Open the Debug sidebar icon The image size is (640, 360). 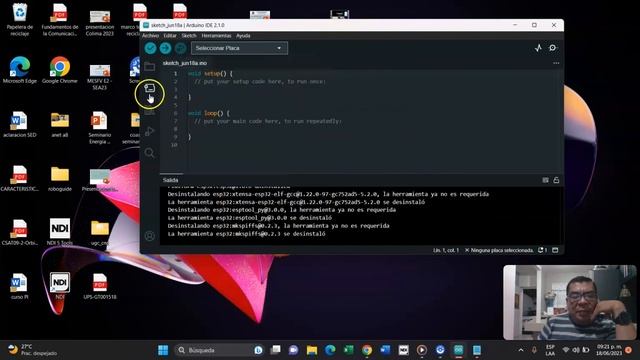click(150, 131)
